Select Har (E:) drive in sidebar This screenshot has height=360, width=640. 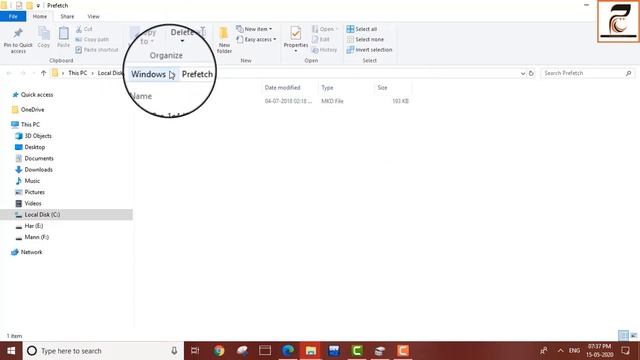[33, 226]
